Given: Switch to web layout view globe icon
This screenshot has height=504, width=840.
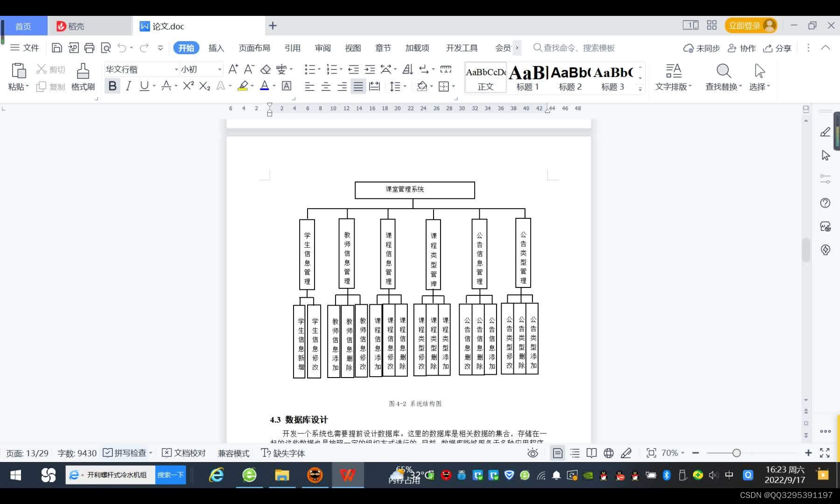Looking at the screenshot, I should [609, 453].
